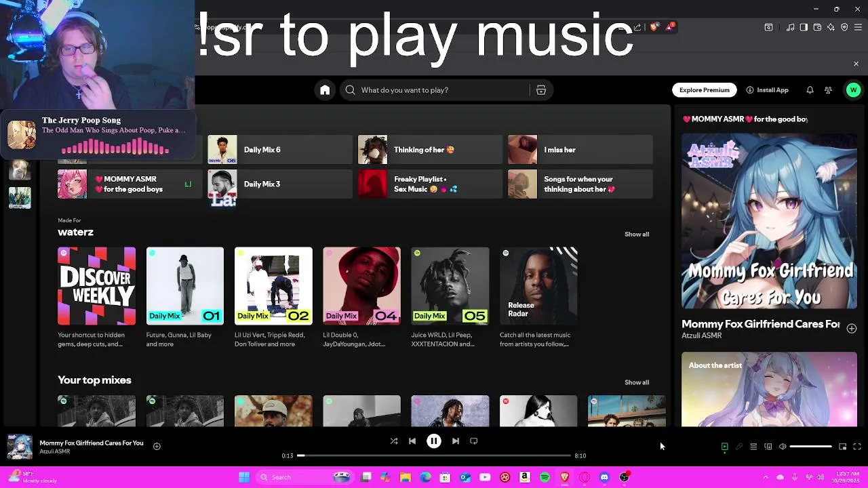This screenshot has width=868, height=488.
Task: Add current song to Liked Songs in player bar
Action: [x=157, y=446]
